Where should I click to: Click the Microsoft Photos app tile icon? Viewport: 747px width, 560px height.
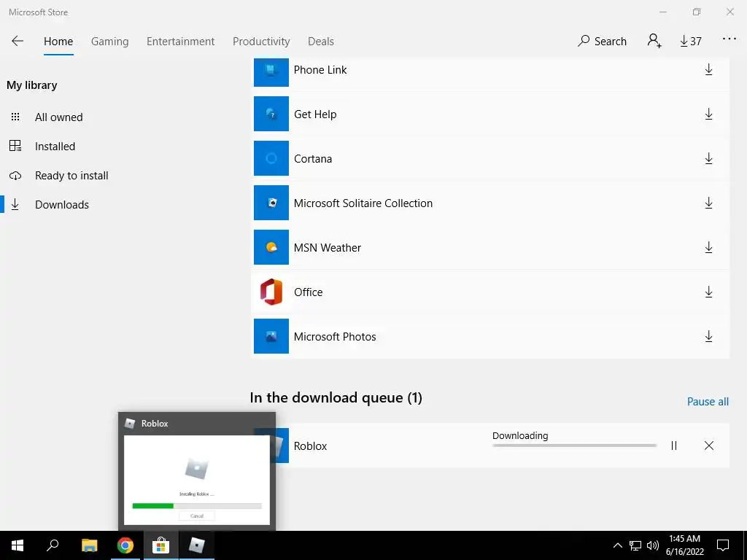(271, 336)
